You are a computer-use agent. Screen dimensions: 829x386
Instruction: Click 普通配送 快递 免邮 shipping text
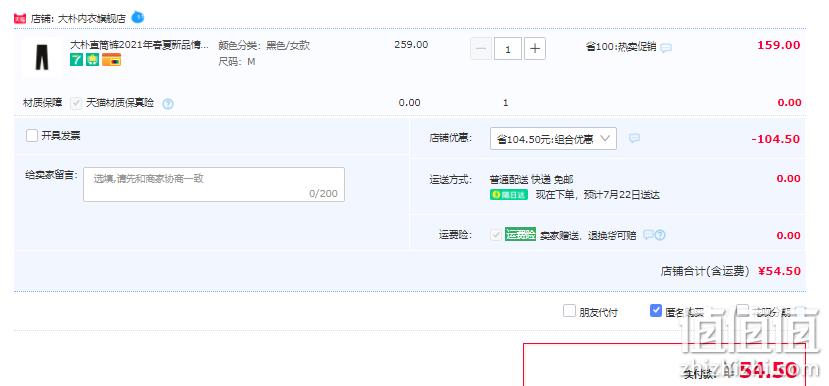[x=532, y=180]
